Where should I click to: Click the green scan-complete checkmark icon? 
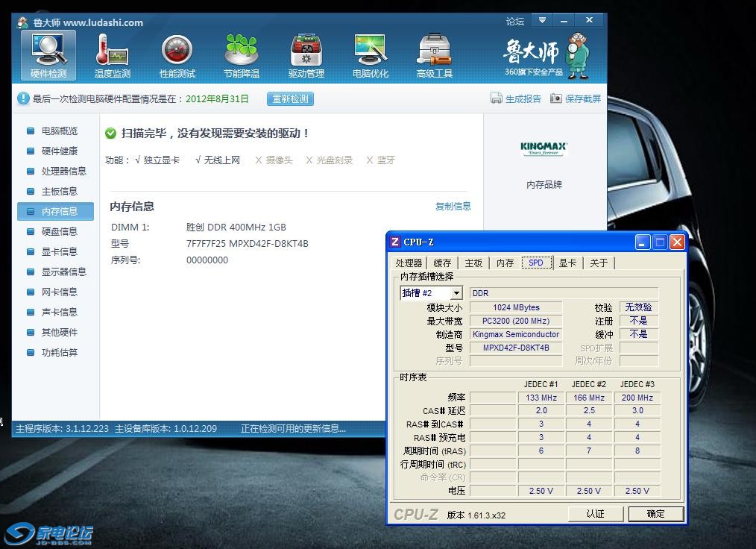pyautogui.click(x=111, y=134)
